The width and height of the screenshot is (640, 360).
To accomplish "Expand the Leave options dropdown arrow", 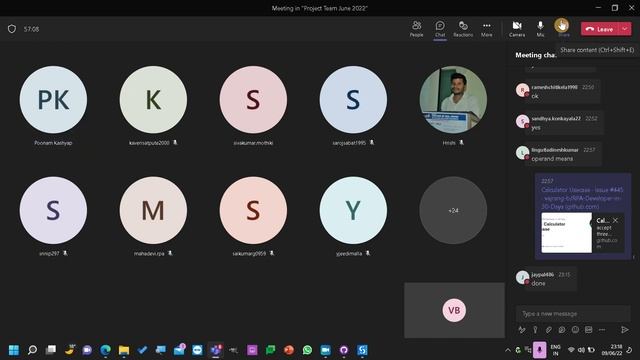I will tap(625, 29).
